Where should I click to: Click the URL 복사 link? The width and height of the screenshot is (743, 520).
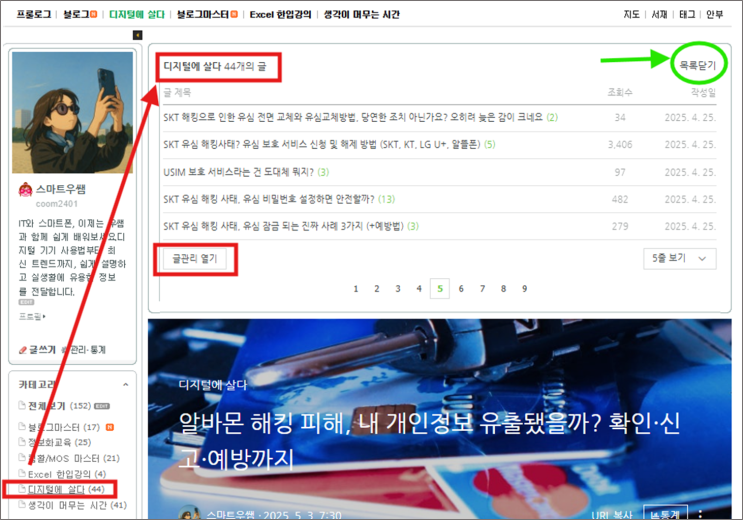point(612,515)
